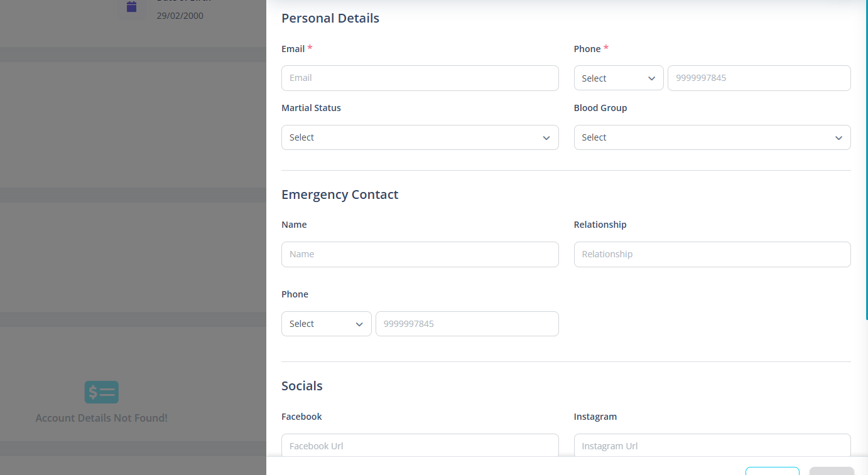The image size is (868, 475).
Task: Click the blue-outlined button in the footer
Action: coord(773,471)
